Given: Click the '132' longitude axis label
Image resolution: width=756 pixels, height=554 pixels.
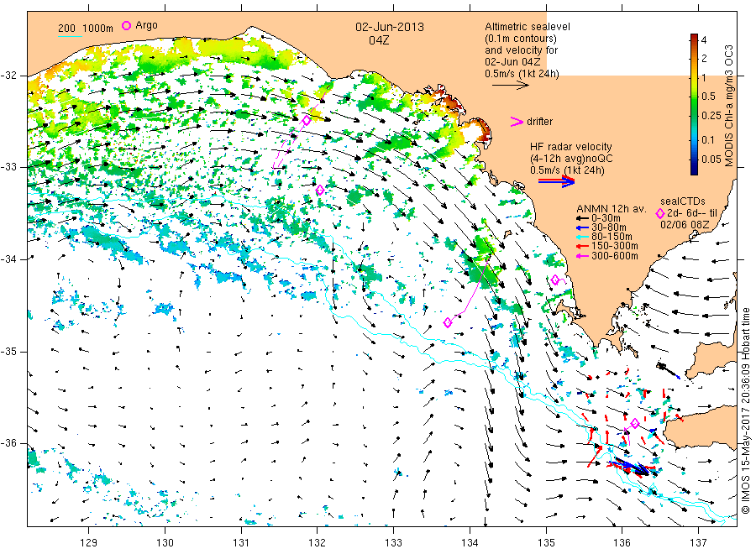Looking at the screenshot, I should [318, 543].
